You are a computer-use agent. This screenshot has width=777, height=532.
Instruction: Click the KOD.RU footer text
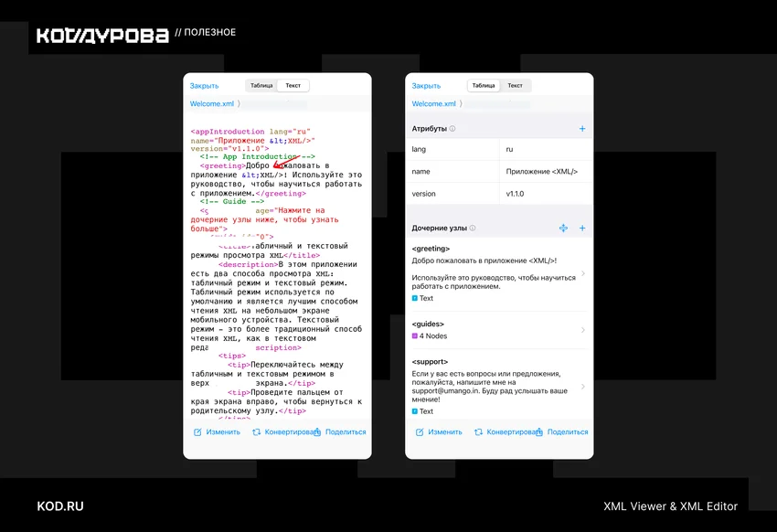pos(60,506)
